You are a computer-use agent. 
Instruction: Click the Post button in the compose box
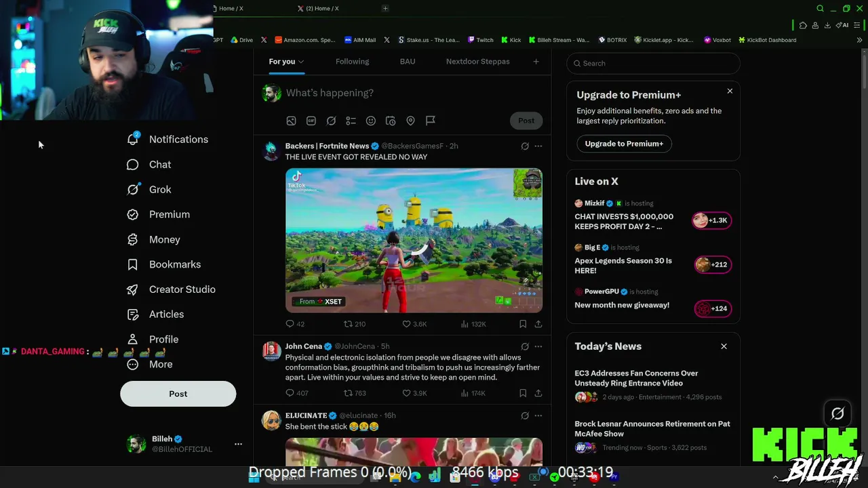[x=526, y=121]
